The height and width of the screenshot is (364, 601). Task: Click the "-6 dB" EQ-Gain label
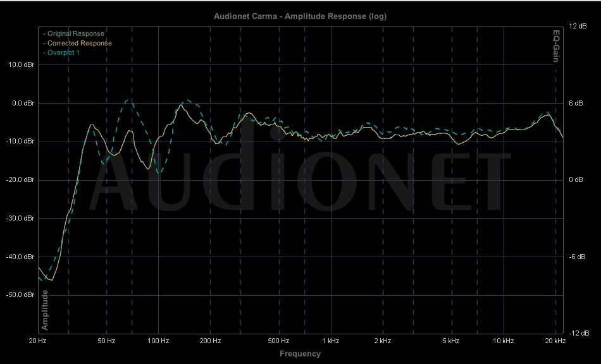(x=577, y=257)
